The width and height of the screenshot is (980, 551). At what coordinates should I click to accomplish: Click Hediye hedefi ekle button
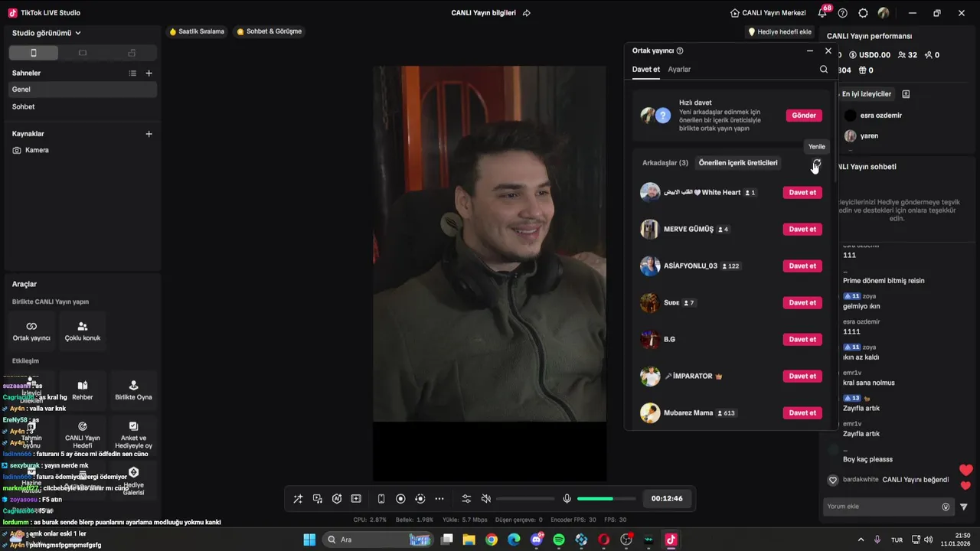779,32
